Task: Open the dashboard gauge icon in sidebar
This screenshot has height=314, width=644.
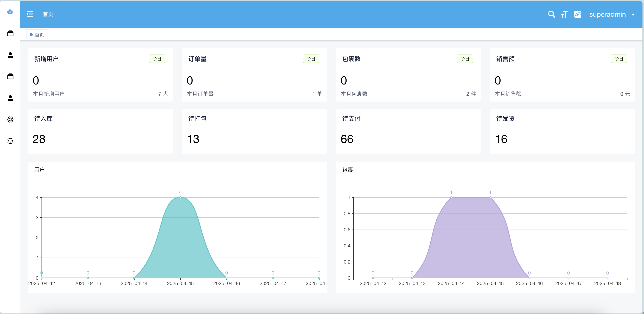Action: [x=10, y=12]
